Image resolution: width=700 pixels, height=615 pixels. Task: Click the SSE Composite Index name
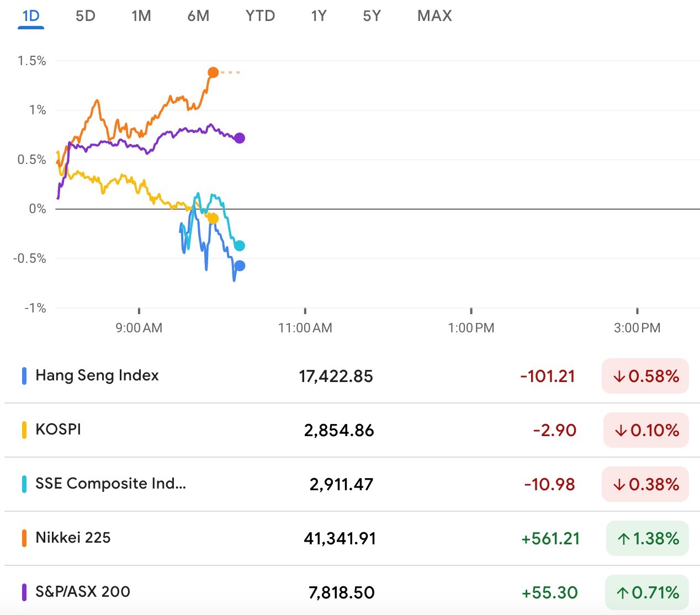(x=110, y=484)
